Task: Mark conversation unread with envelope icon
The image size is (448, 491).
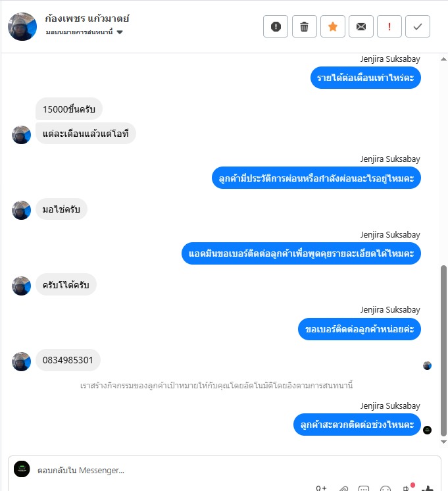Action: (361, 26)
